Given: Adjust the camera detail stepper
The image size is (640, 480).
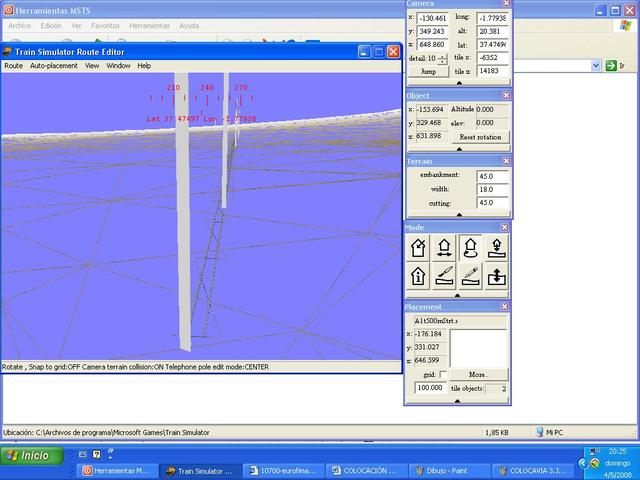Looking at the screenshot, I should tap(443, 59).
